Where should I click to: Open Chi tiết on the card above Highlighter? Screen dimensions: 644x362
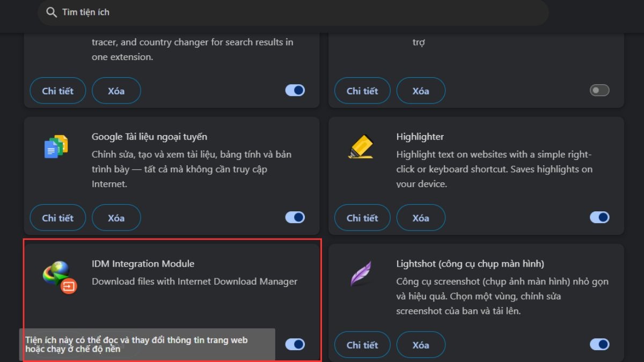coord(362,91)
